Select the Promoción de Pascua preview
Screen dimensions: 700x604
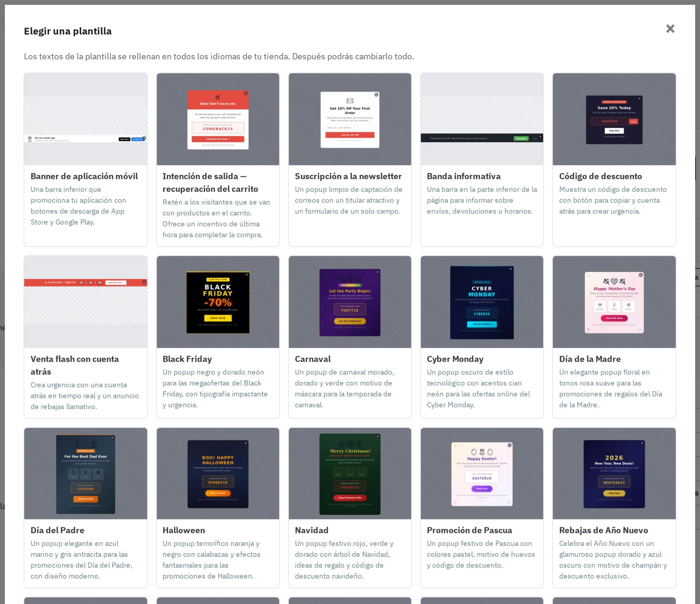pos(482,474)
